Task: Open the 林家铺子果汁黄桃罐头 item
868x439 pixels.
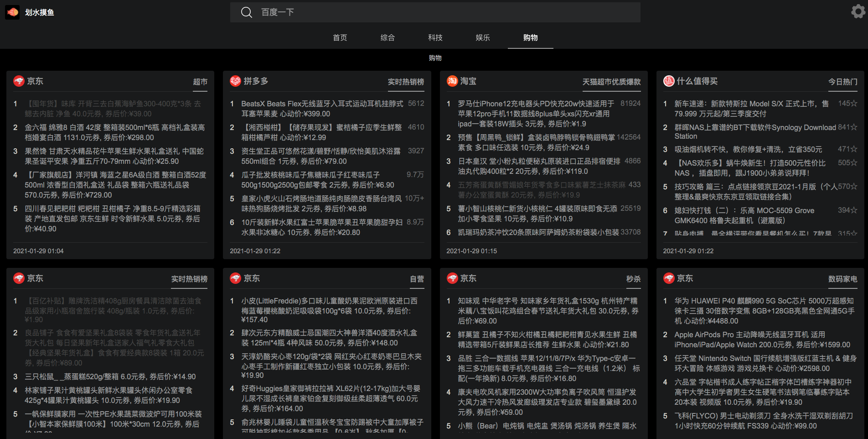Action: click(108, 395)
